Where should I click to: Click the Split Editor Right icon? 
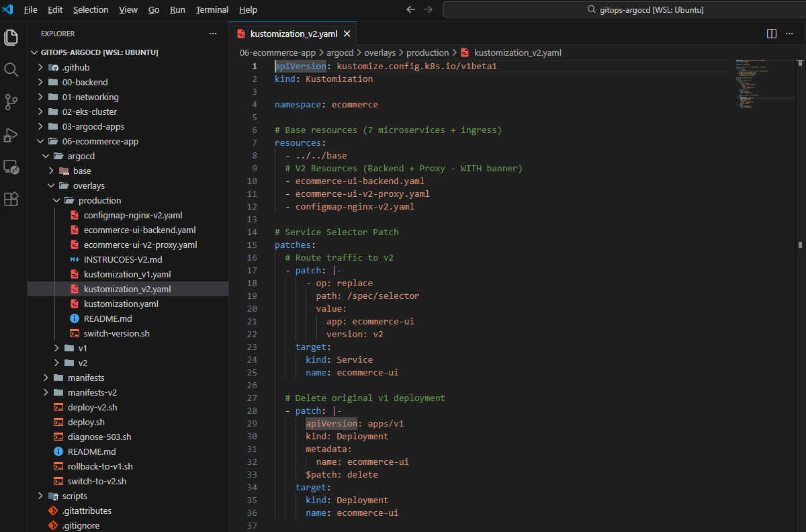pyautogui.click(x=772, y=34)
